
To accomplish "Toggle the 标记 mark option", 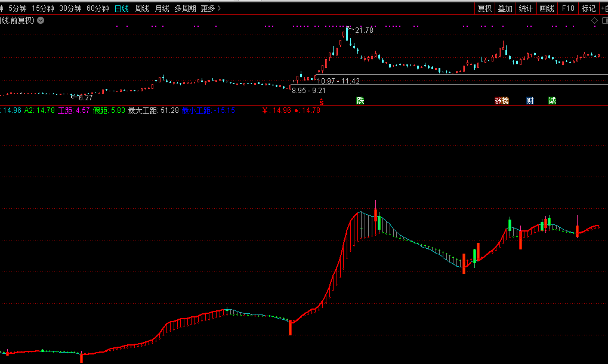I will coord(588,8).
